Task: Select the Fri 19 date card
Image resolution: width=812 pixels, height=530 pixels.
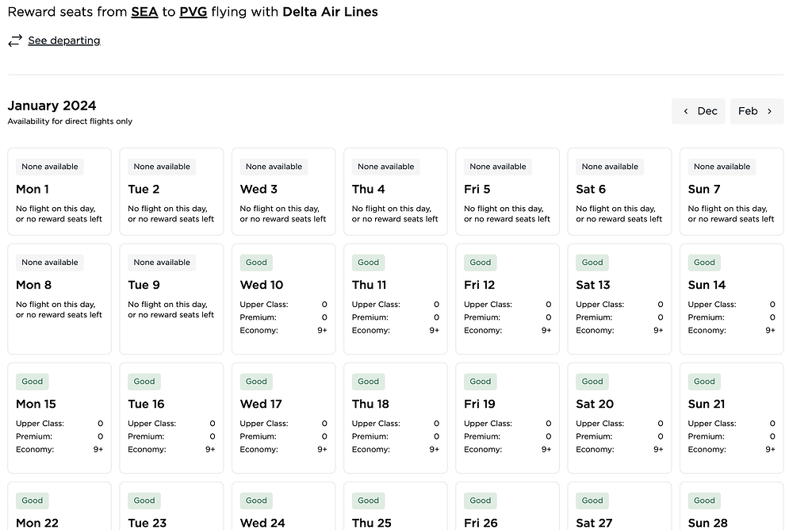Action: (x=507, y=417)
